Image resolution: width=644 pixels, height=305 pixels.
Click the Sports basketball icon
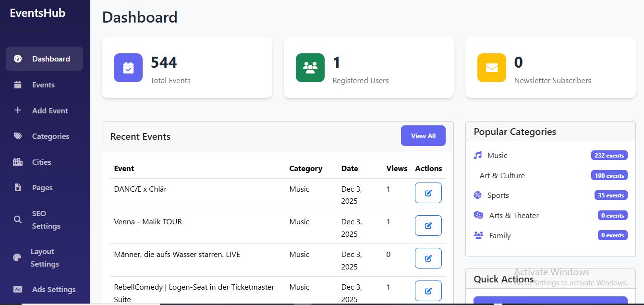[x=477, y=195]
